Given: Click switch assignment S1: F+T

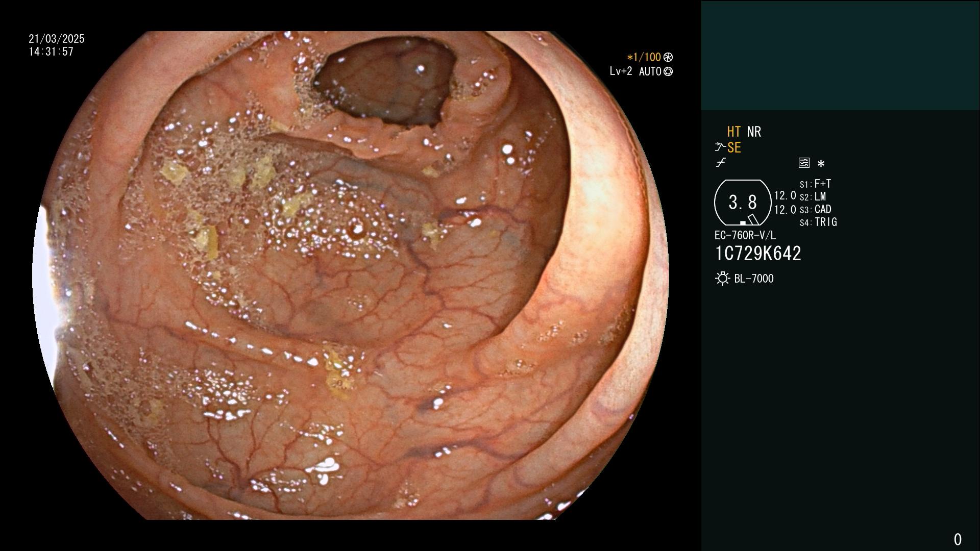Looking at the screenshot, I should (x=816, y=184).
